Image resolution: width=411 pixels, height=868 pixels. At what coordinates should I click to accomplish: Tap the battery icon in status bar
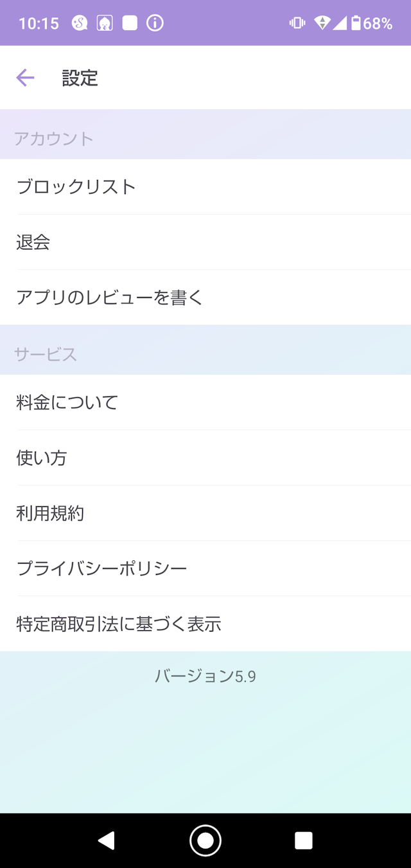tap(356, 24)
